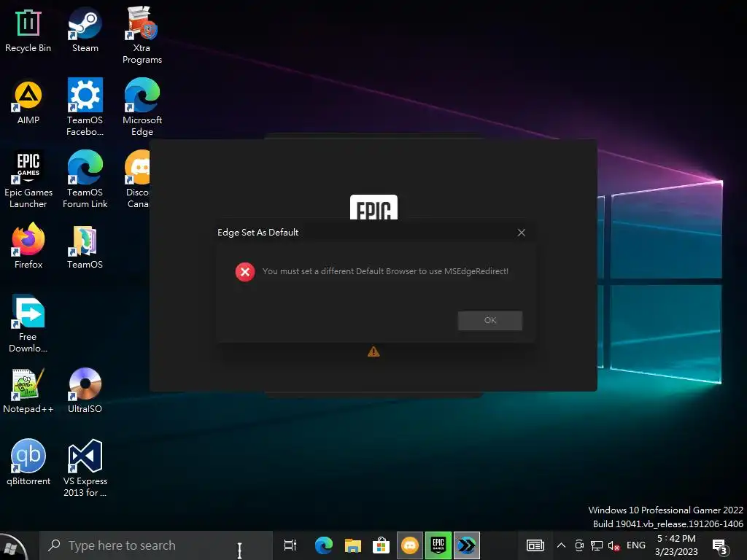Screen dimensions: 747x560
Task: Select the TeamOS folder desktop icon
Action: point(85,248)
